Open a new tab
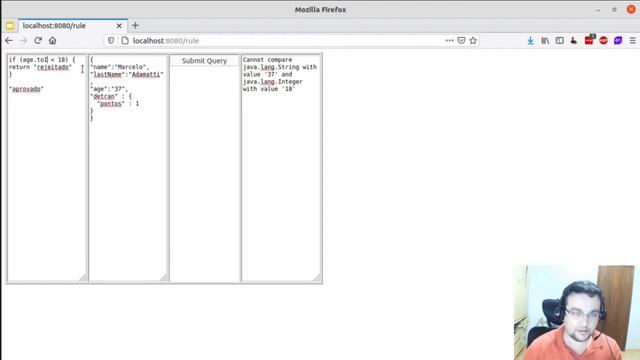Screen dimensions: 640x360 (135, 25)
